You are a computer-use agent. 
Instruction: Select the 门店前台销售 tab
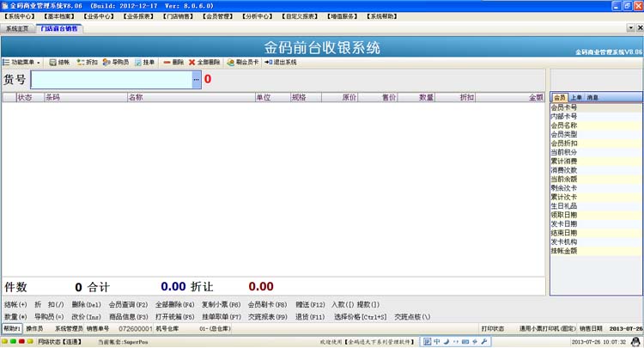[x=59, y=28]
